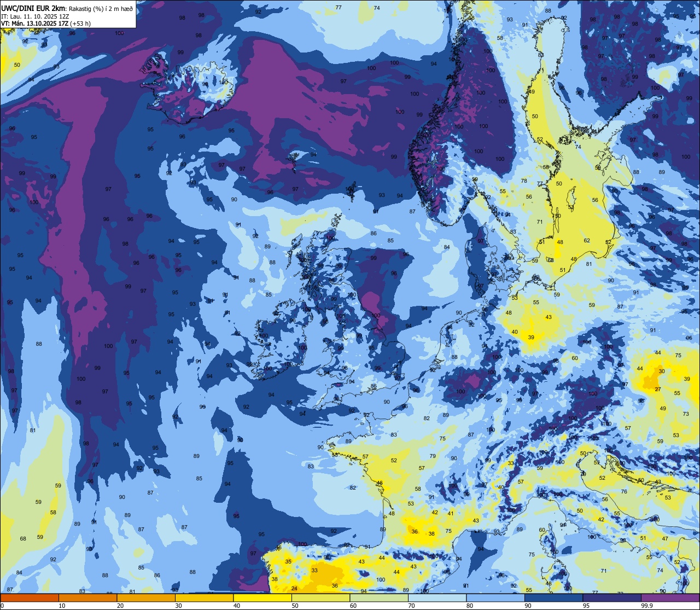700x610 pixels.
Task: Select the 'VT: Mán. 13.10.2025 17Z' line
Action: tap(33, 23)
